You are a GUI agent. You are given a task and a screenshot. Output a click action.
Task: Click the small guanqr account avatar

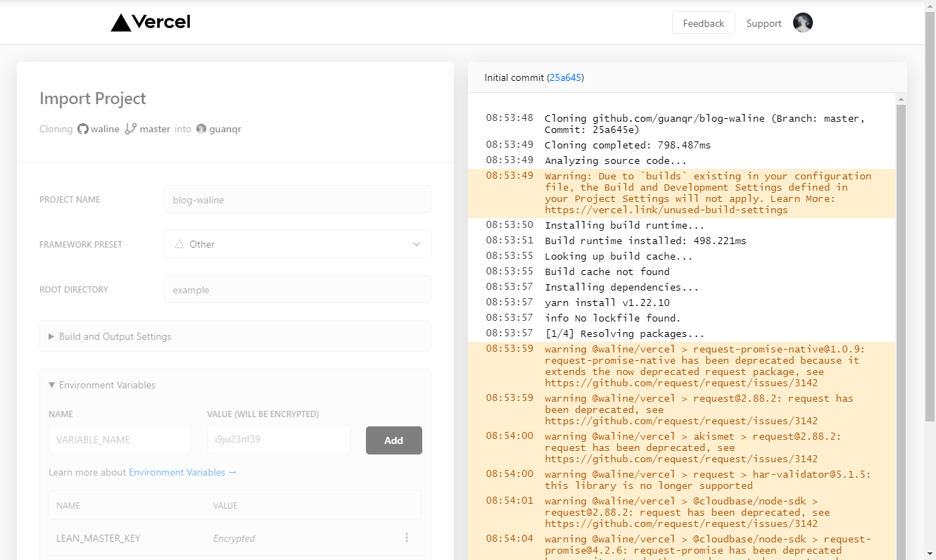coord(201,129)
